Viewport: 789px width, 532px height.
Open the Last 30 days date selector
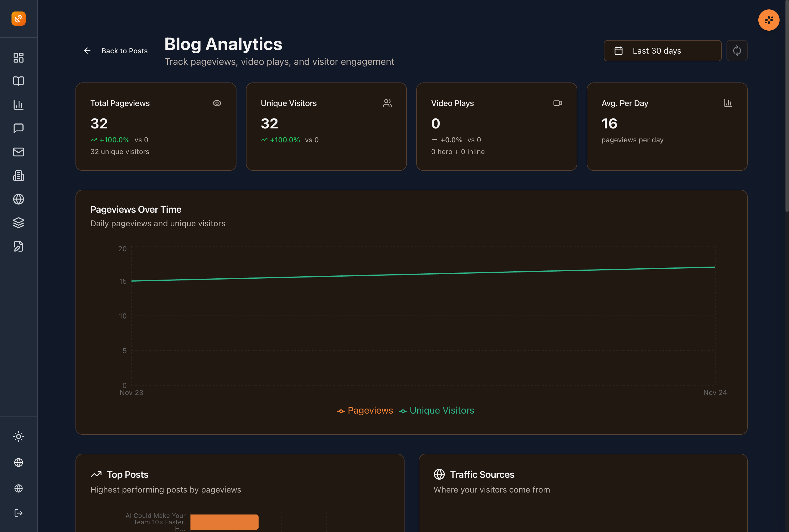(x=662, y=51)
